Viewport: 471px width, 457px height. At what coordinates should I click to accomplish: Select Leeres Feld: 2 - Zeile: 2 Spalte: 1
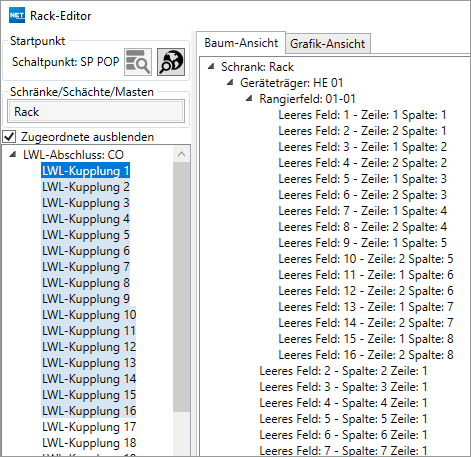(x=362, y=131)
